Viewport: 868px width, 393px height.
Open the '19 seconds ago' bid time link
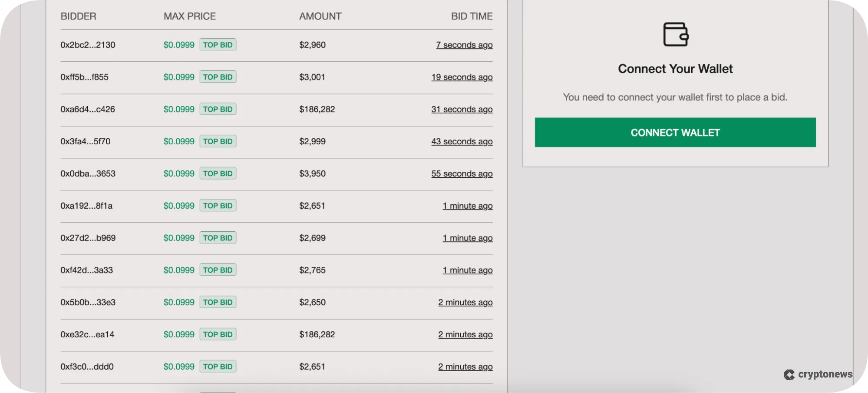click(x=462, y=77)
